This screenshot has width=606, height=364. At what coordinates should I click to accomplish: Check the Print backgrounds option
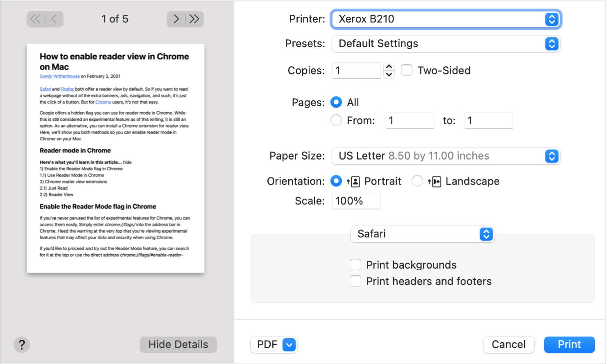(355, 265)
